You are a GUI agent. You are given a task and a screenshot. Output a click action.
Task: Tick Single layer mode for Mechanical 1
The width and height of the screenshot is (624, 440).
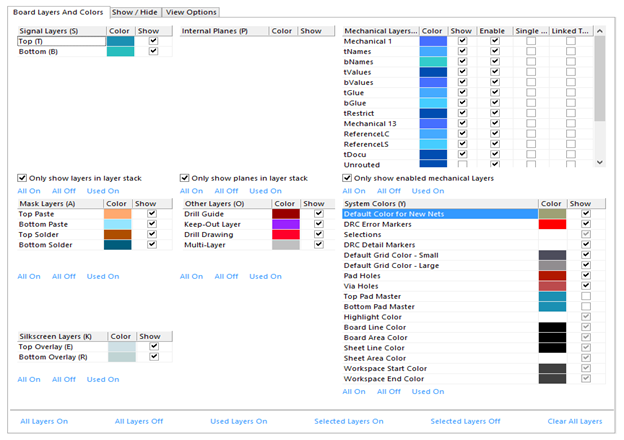click(531, 41)
